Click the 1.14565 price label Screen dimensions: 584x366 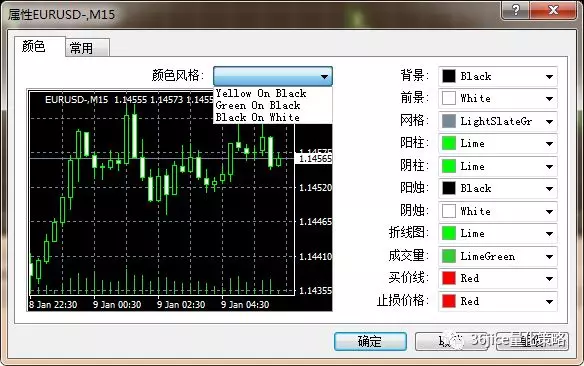click(315, 159)
